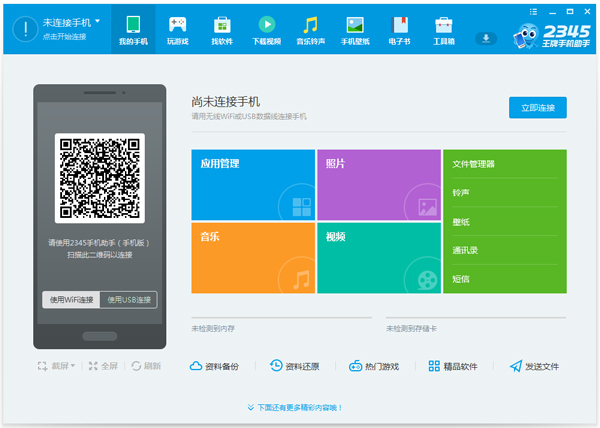Open the main menu list icon
The image size is (600, 428).
[533, 12]
